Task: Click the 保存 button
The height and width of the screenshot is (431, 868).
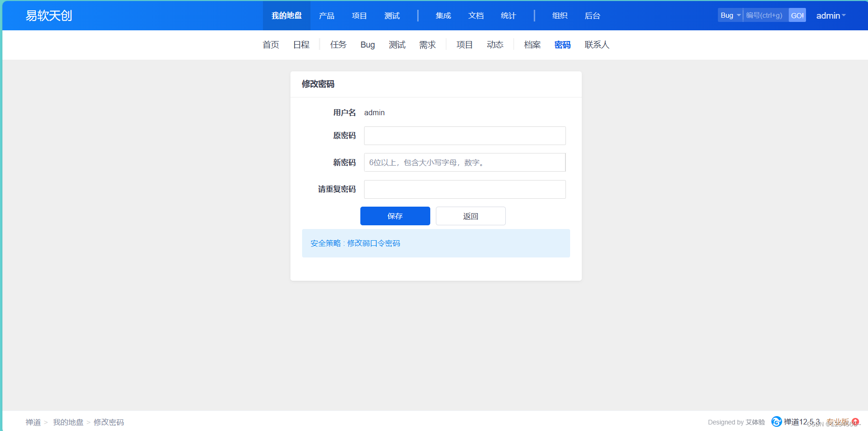Action: pos(395,216)
